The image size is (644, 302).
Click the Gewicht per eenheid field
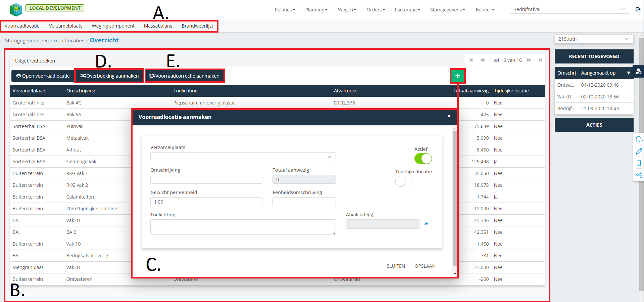206,202
